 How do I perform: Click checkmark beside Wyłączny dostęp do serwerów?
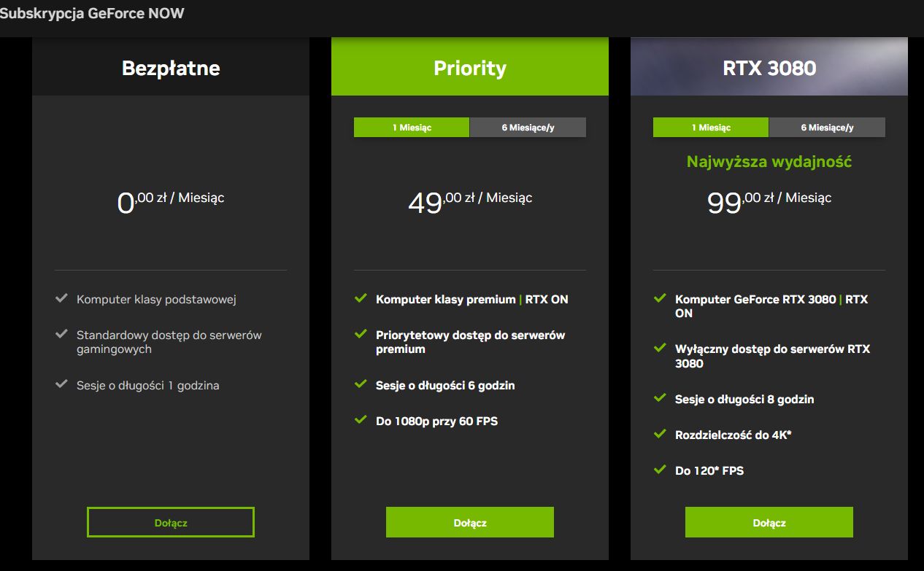click(660, 348)
